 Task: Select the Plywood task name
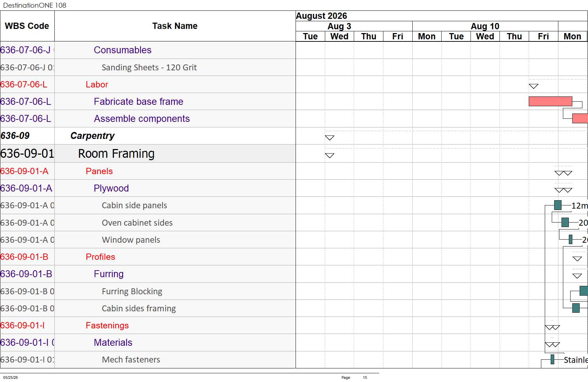point(111,188)
